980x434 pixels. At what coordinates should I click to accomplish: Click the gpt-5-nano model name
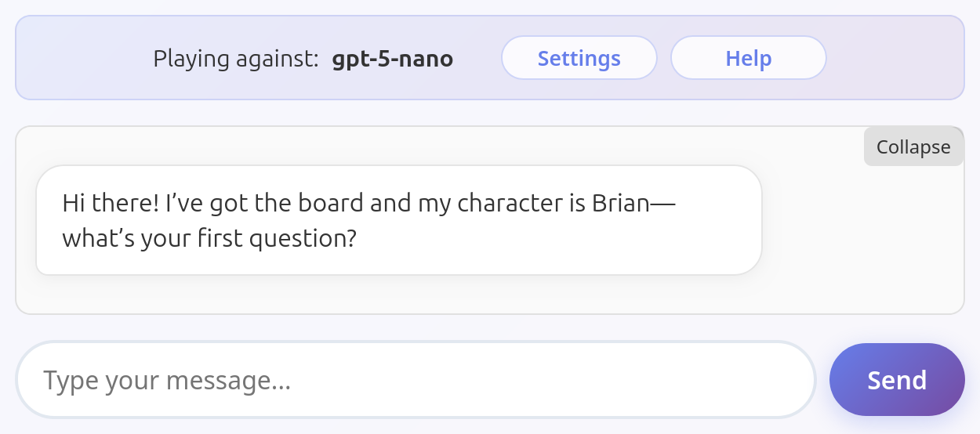(393, 59)
